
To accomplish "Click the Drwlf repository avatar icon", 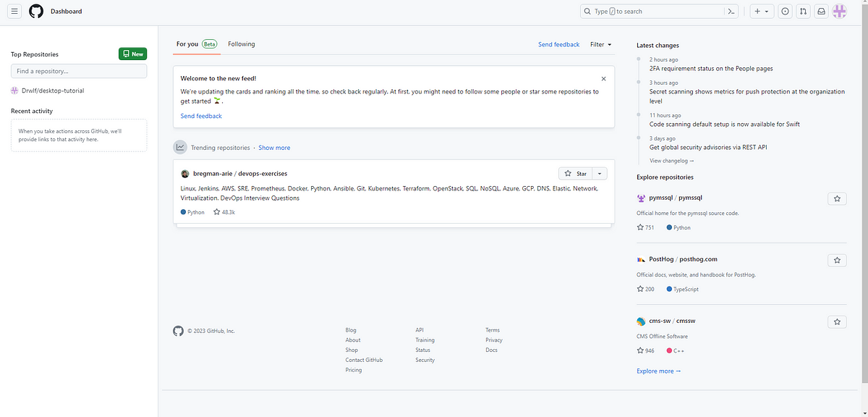I will click(x=14, y=90).
